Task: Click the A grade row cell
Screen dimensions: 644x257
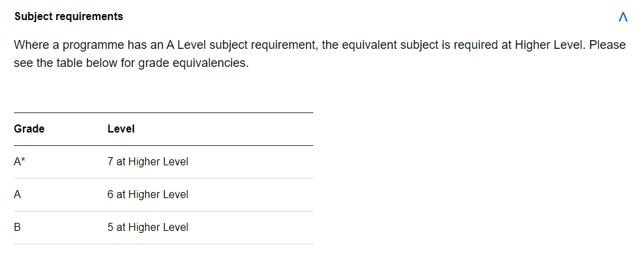Action: [17, 195]
